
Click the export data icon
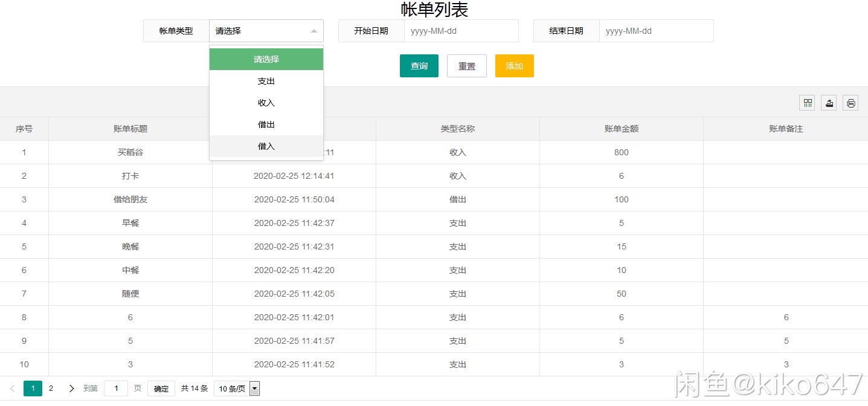tap(828, 103)
